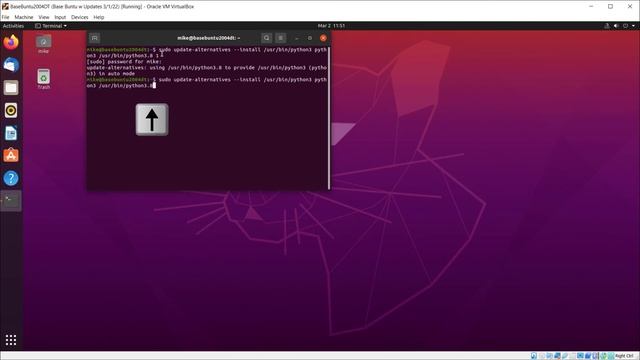Screen dimensions: 640x360
Task: Open Rhythmbox music player from dock
Action: pyautogui.click(x=11, y=110)
